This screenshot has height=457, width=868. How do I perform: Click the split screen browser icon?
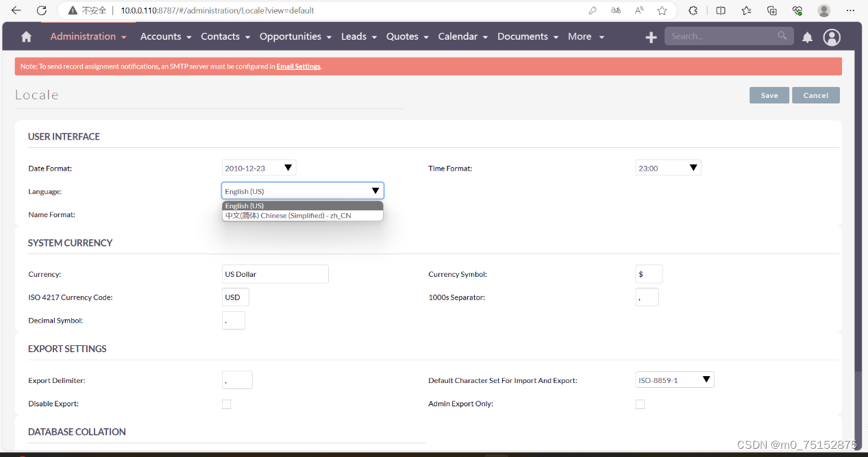[x=720, y=10]
